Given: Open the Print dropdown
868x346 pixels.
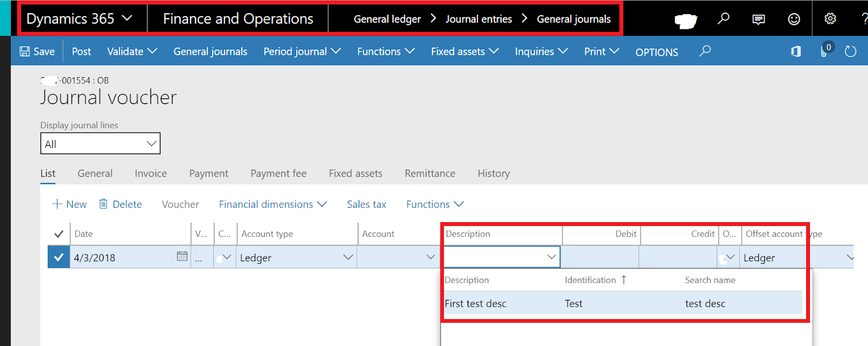Looking at the screenshot, I should point(602,52).
